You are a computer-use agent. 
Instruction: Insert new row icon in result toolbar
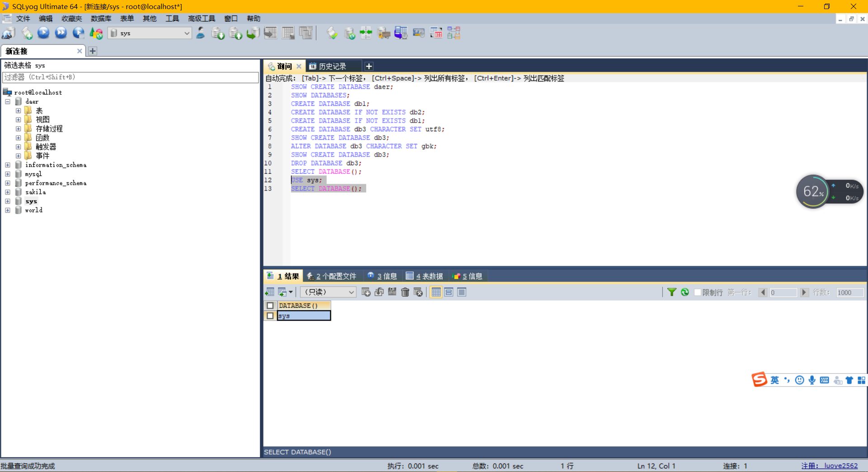366,292
